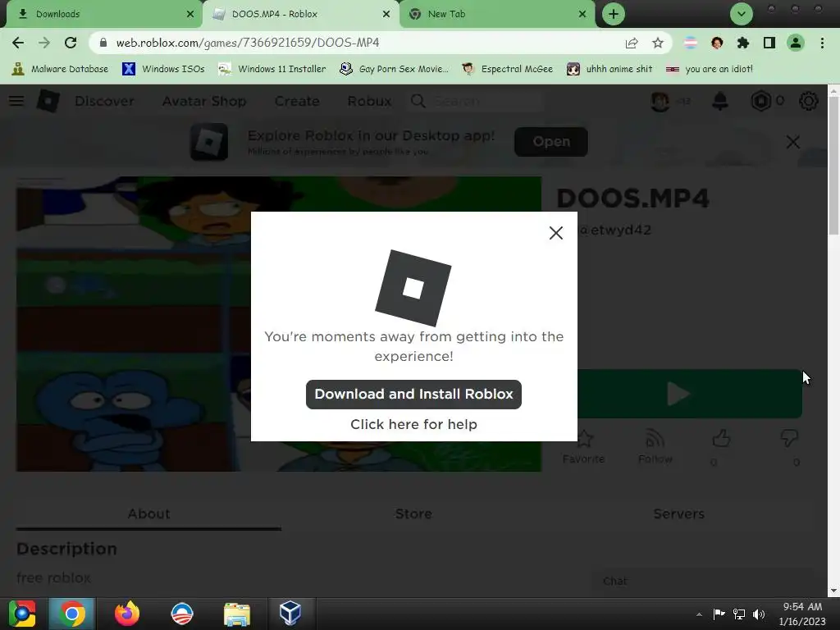
Task: Click the game thumbnail image
Action: click(x=279, y=324)
